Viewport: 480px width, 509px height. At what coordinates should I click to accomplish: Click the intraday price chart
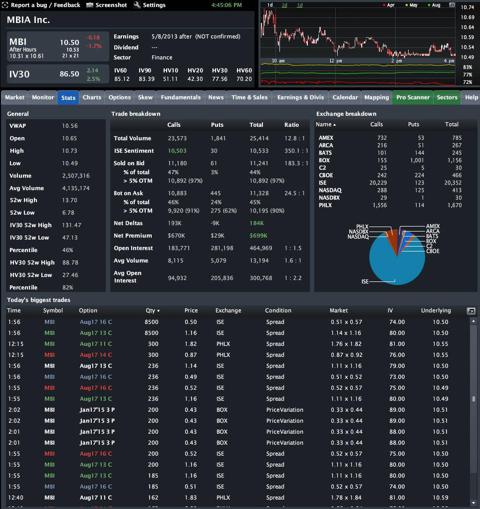point(358,33)
